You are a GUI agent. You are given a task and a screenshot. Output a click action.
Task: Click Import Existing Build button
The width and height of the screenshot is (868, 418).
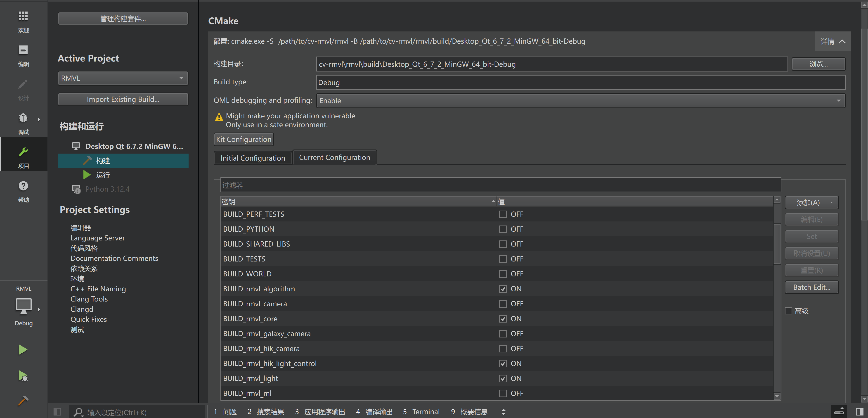click(x=123, y=99)
